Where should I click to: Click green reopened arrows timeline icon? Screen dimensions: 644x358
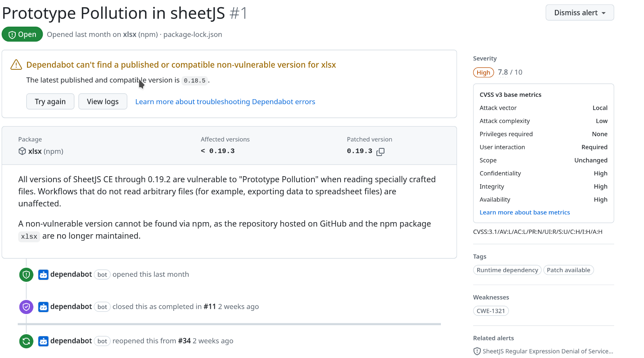26,341
